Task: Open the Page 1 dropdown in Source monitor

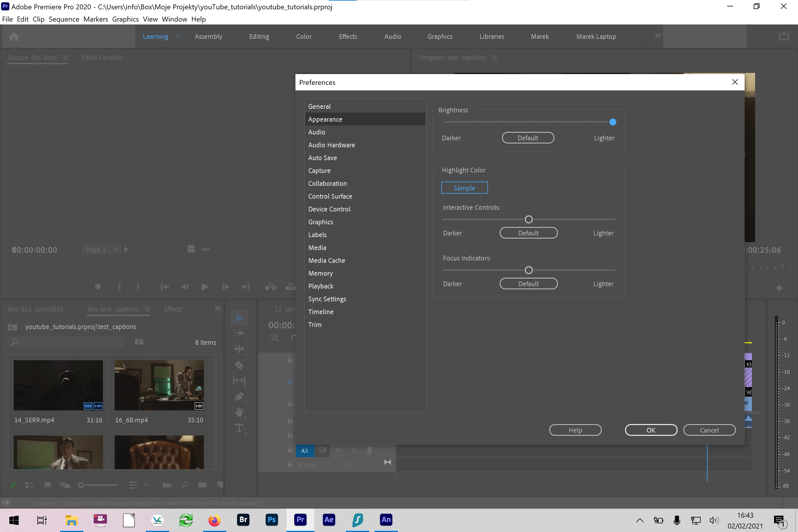Action: tap(101, 250)
